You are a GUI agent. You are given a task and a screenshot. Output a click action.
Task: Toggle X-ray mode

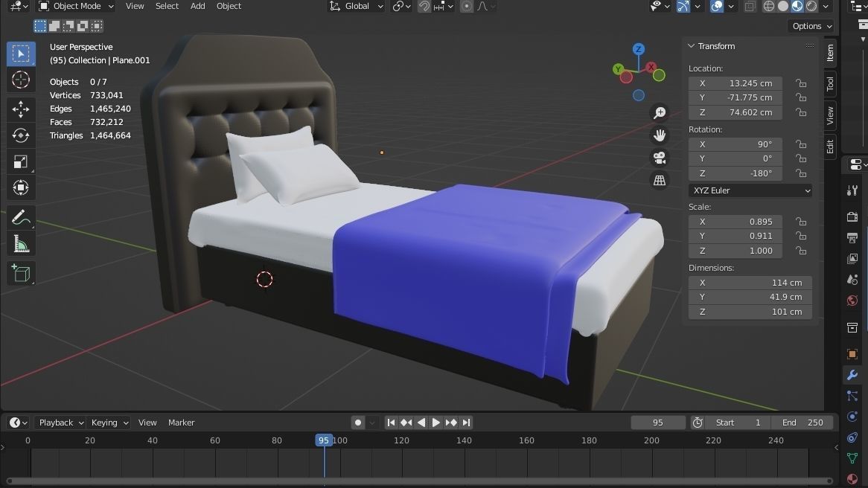[750, 6]
